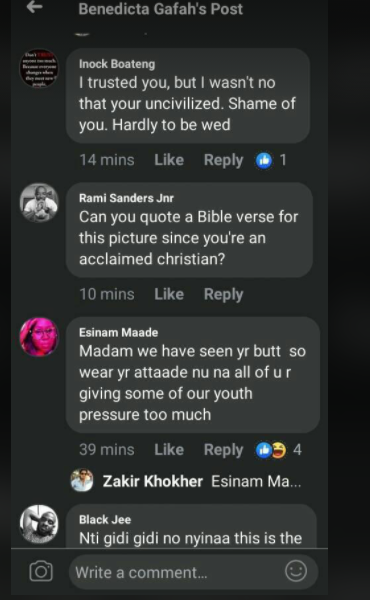Open Inock Boateng's profile picture
This screenshot has width=370, height=600.
point(39,68)
